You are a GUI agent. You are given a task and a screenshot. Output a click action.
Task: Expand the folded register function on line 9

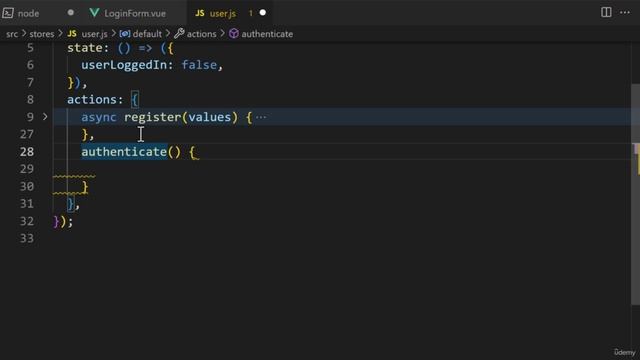point(45,117)
